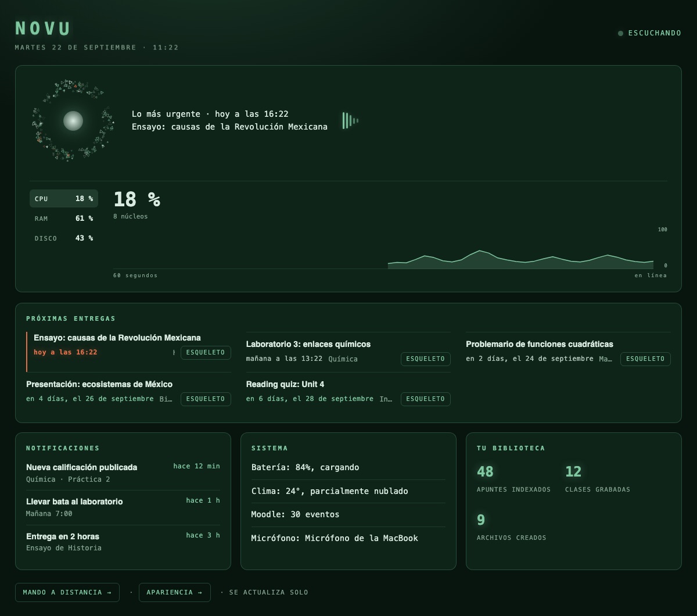The width and height of the screenshot is (697, 616).
Task: Click the Notificaciones heading
Action: click(x=63, y=448)
